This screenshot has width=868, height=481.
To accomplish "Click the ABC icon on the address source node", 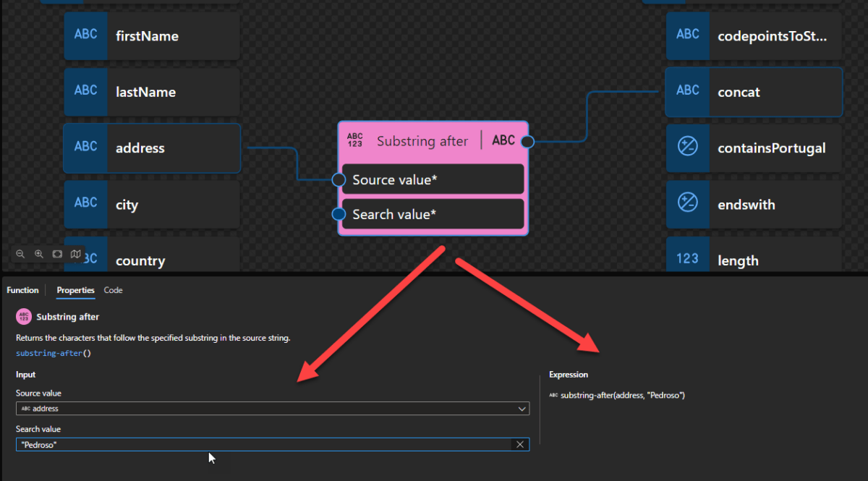I will tap(85, 148).
